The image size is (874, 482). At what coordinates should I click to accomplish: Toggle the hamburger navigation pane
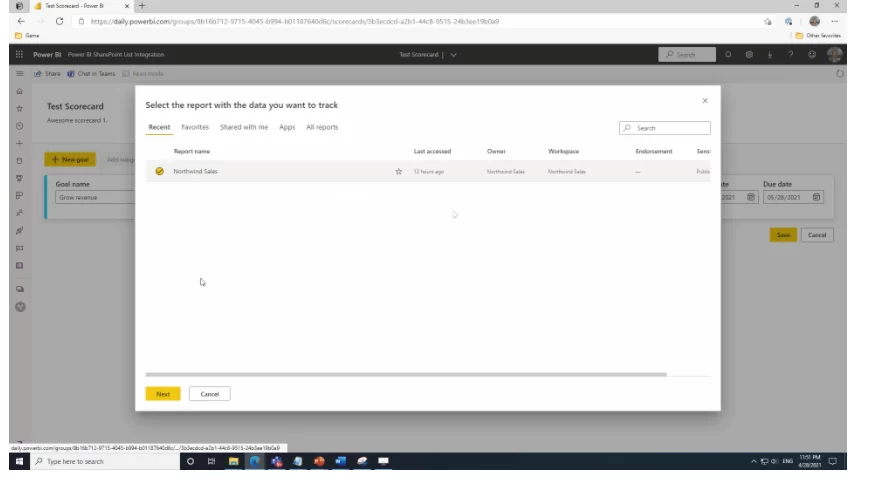(x=20, y=74)
